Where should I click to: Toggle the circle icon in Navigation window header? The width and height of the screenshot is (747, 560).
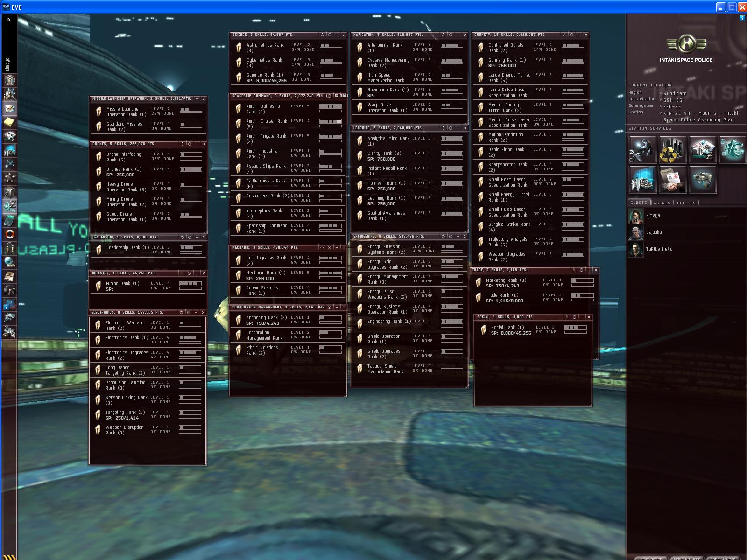451,35
